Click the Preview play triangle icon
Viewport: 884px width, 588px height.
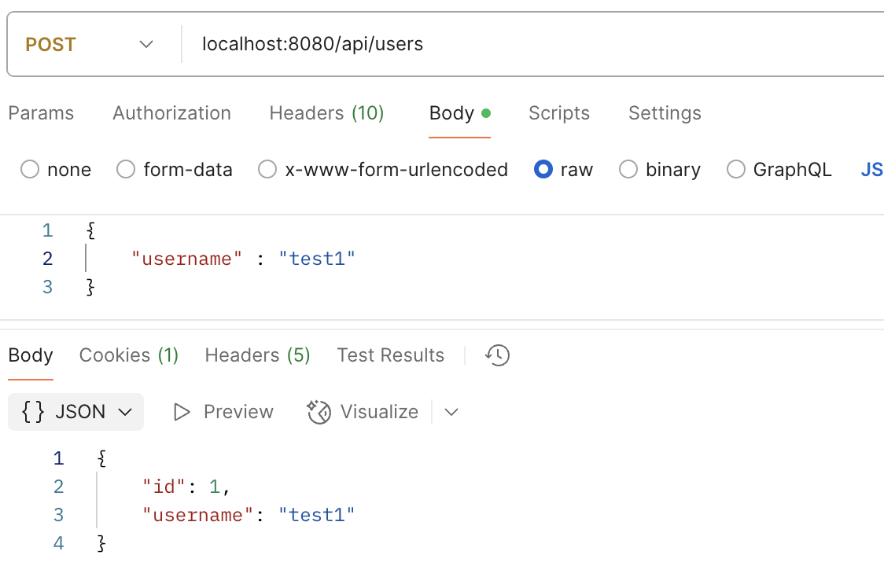coord(182,412)
